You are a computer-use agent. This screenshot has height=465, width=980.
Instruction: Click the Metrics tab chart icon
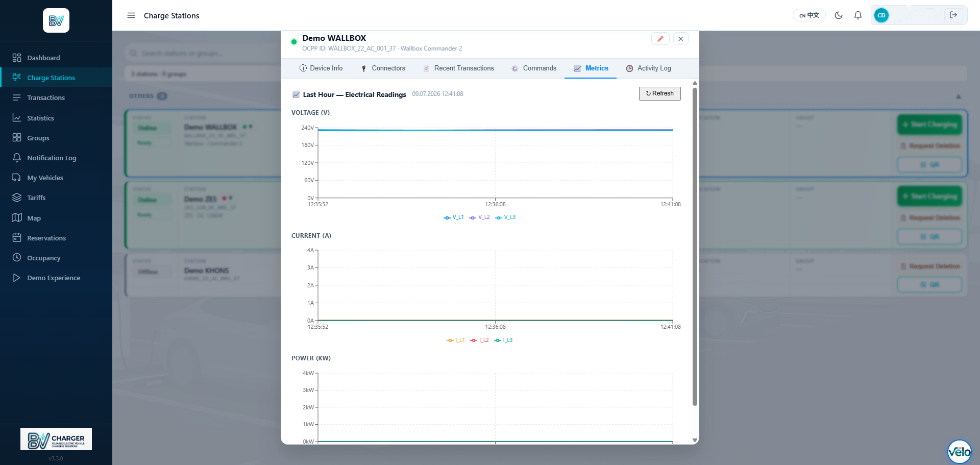[x=577, y=68]
